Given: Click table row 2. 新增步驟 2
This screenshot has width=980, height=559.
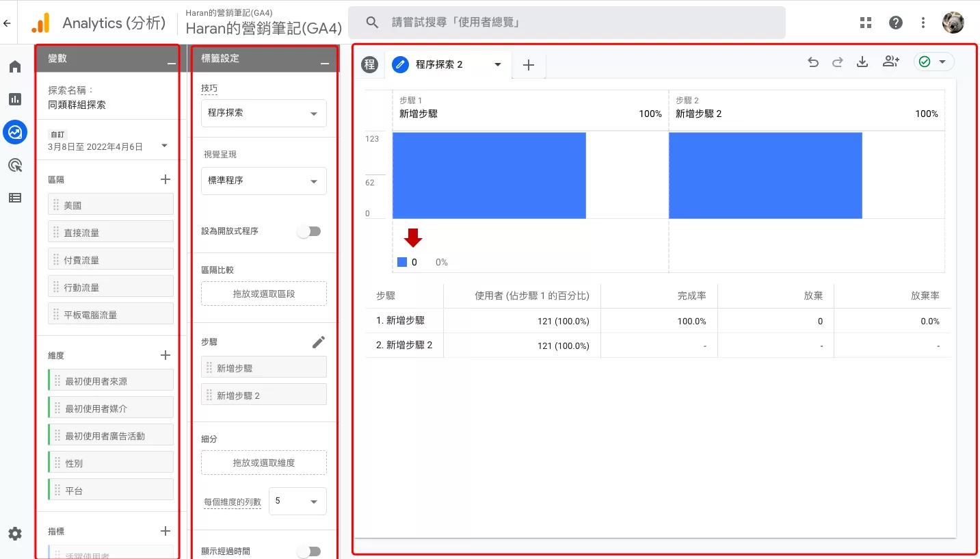Looking at the screenshot, I should click(x=658, y=346).
